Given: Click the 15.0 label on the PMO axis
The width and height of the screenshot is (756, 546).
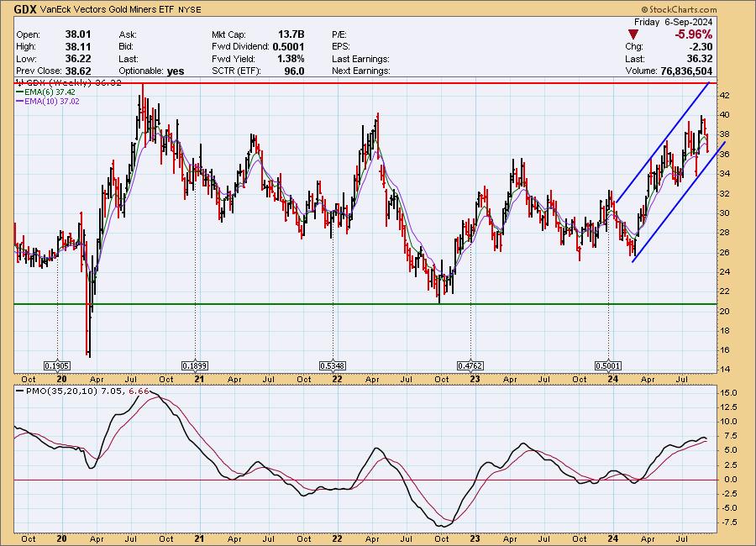Looking at the screenshot, I should click(728, 393).
